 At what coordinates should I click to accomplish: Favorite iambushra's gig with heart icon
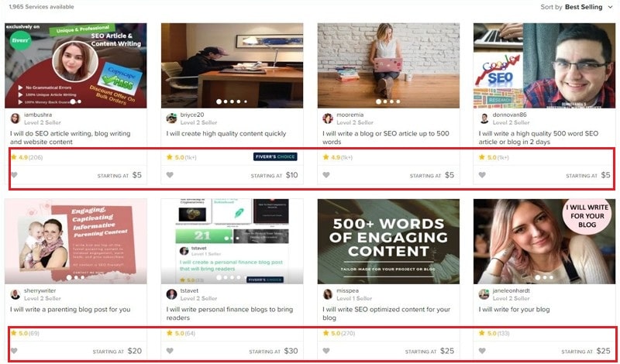tap(14, 175)
